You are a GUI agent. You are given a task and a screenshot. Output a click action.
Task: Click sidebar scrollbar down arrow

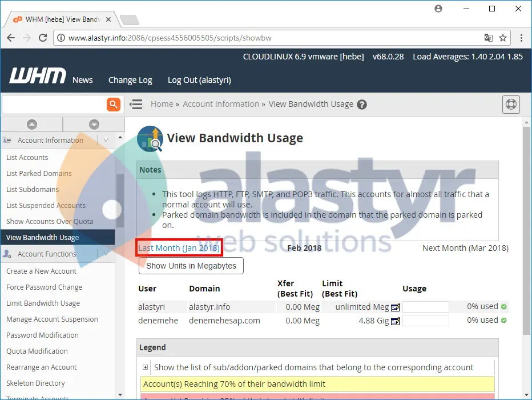[120, 395]
